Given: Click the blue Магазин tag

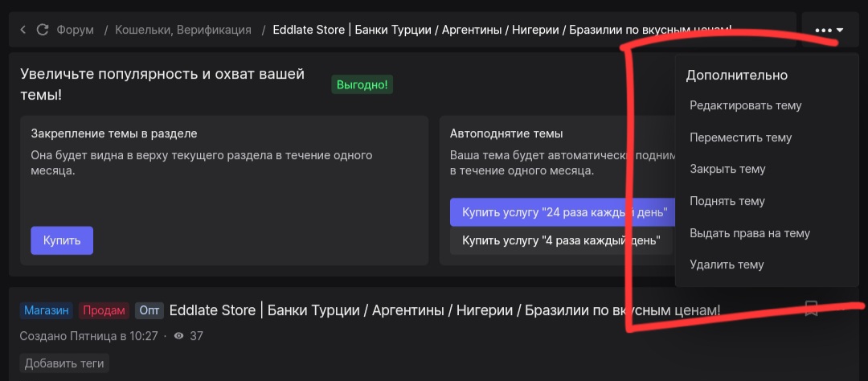Looking at the screenshot, I should click(x=47, y=310).
